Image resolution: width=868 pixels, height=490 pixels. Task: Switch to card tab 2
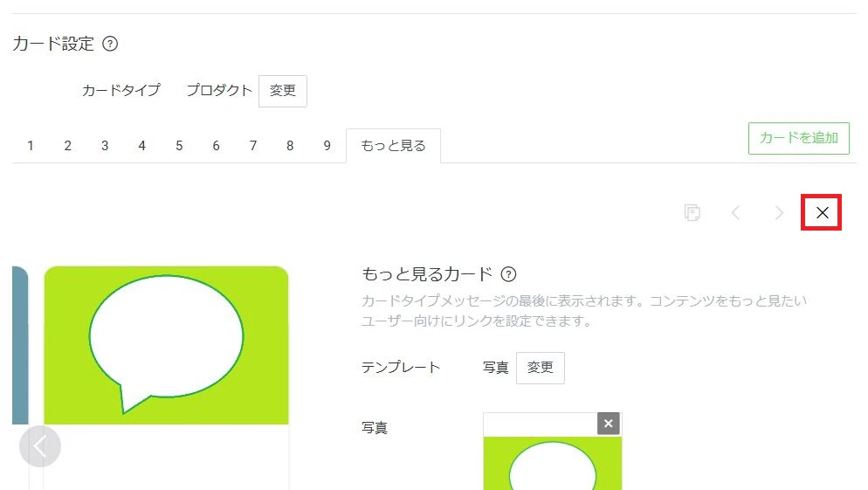pyautogui.click(x=67, y=146)
